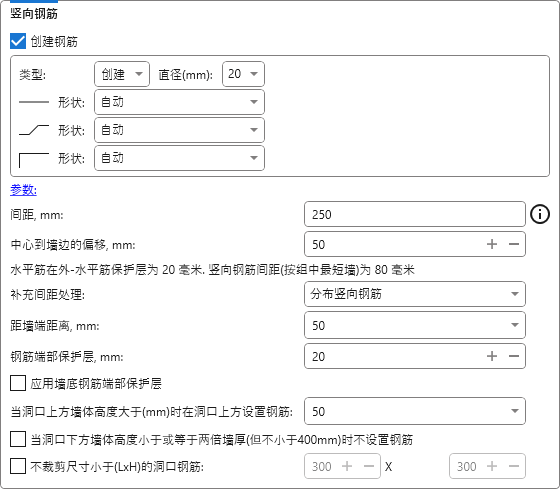Click the 间距 input field showing 250
The width and height of the screenshot is (560, 489).
(415, 214)
